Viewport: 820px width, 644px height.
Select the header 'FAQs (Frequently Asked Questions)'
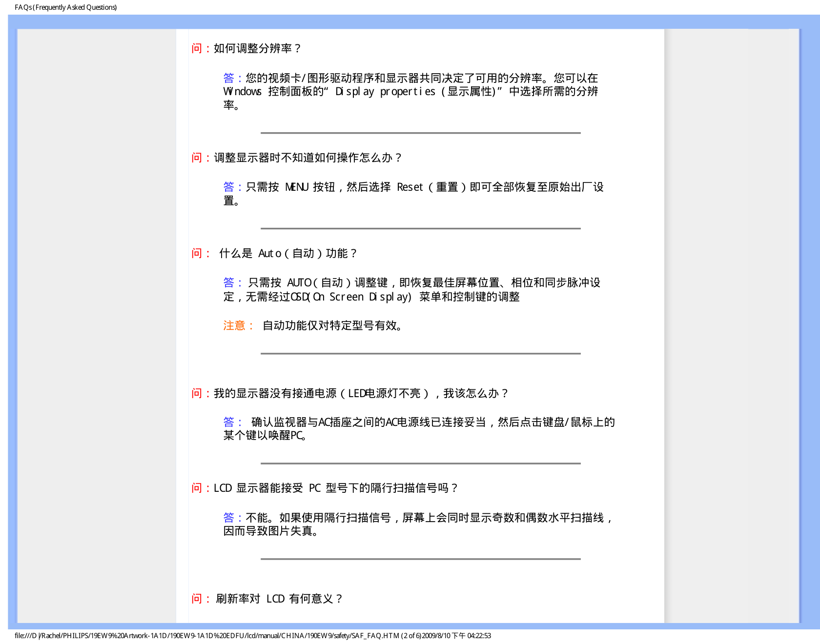(66, 7)
